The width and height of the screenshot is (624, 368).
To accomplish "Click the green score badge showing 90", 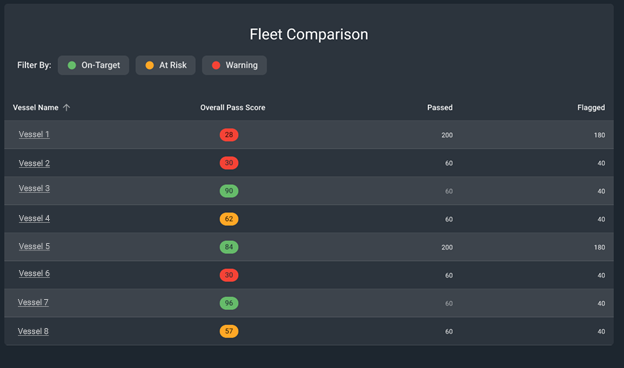I will coord(229,191).
